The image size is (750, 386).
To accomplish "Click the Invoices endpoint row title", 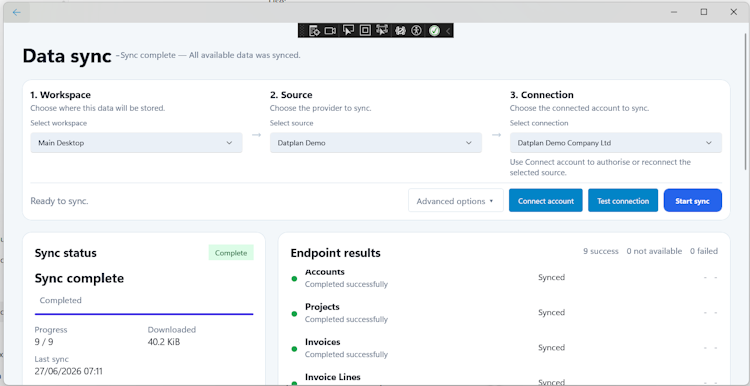I will click(323, 342).
